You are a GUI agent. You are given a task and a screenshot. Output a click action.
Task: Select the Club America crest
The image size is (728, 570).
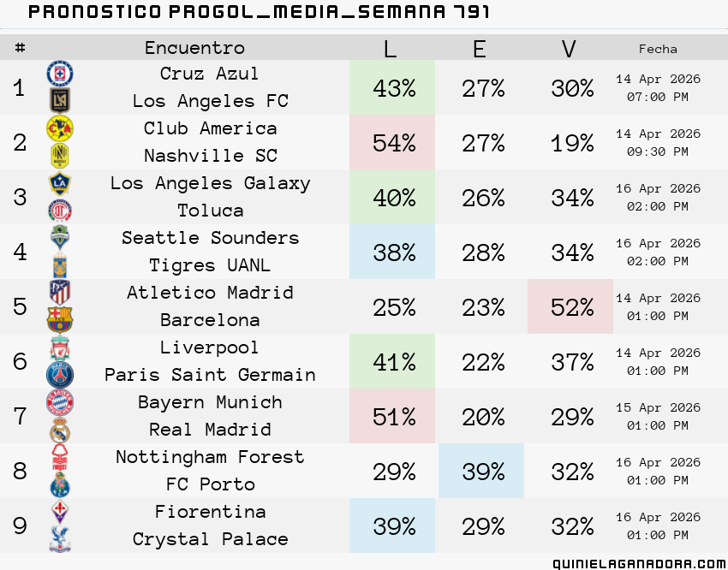[x=60, y=128]
